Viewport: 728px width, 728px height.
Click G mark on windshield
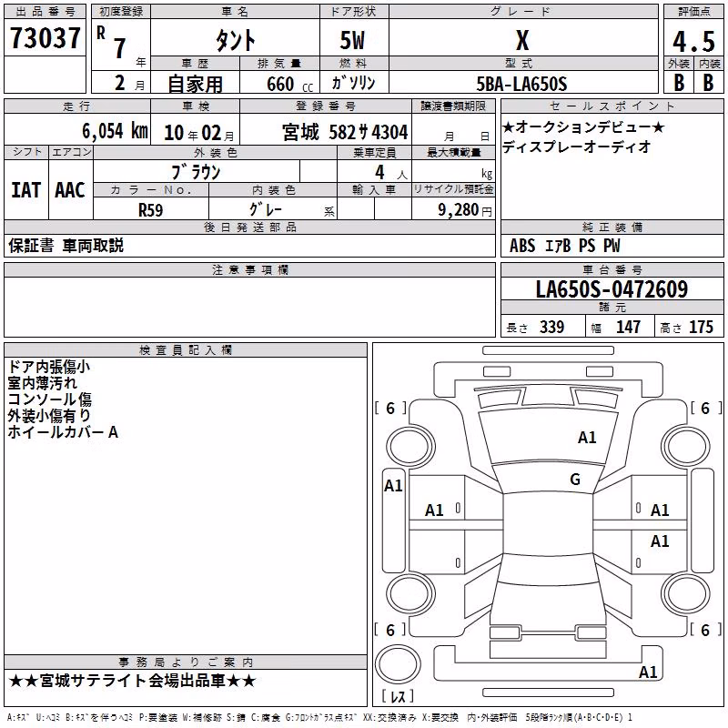pos(575,480)
